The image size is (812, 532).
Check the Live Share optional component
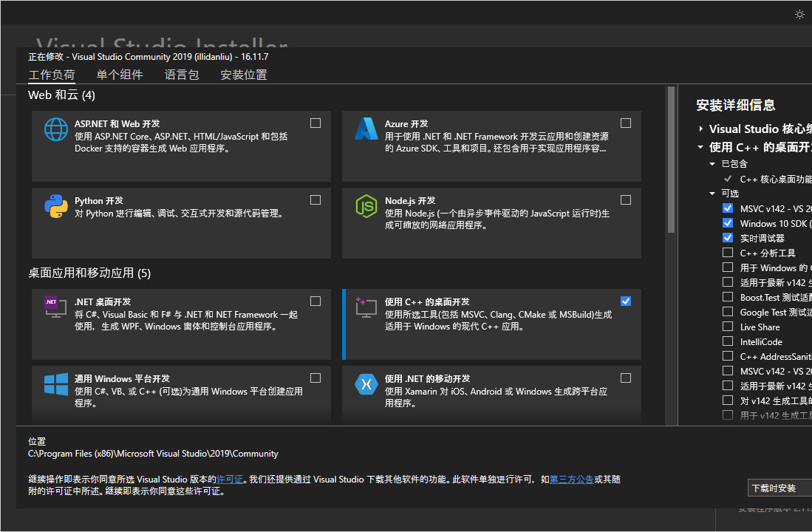(728, 327)
